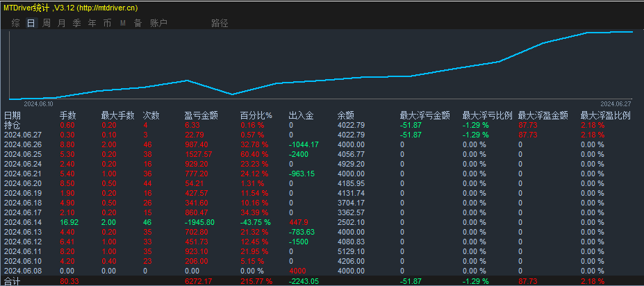Screen dimensions: 644x286
Task: Click the 最大浮盈金额 column header
Action: [x=543, y=116]
